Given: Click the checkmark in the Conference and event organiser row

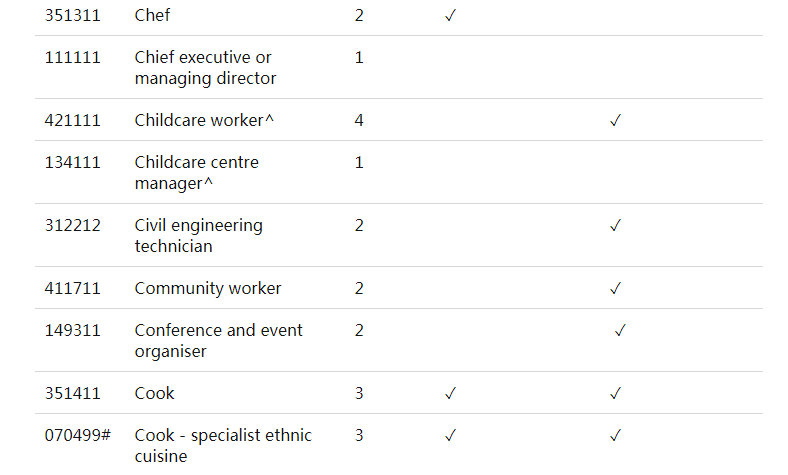Looking at the screenshot, I should [620, 330].
